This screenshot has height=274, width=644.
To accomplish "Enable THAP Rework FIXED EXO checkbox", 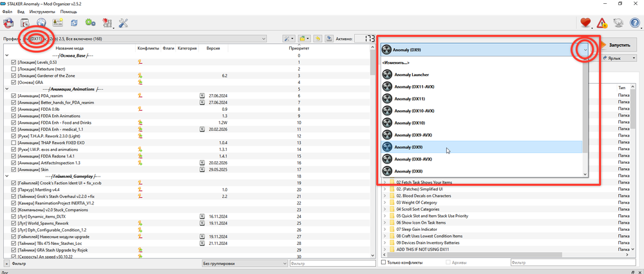I will 14,142.
